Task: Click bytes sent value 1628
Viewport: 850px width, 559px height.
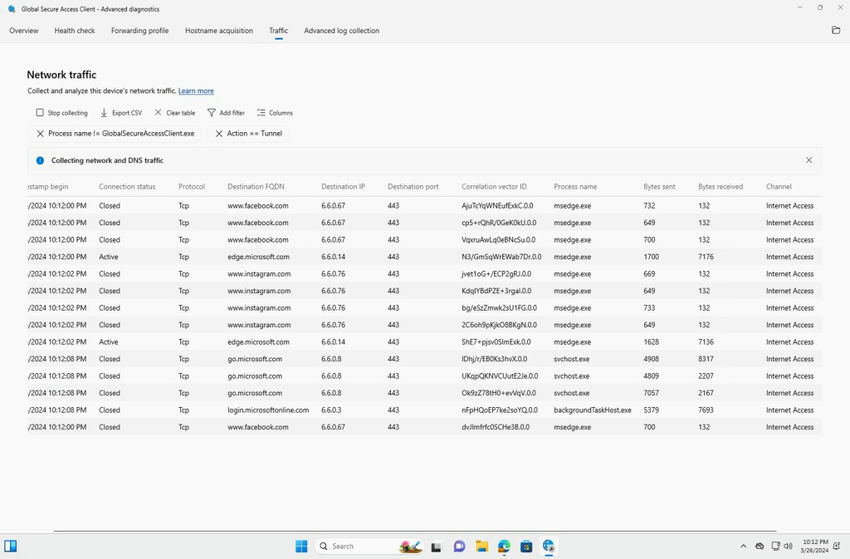Action: (x=651, y=342)
